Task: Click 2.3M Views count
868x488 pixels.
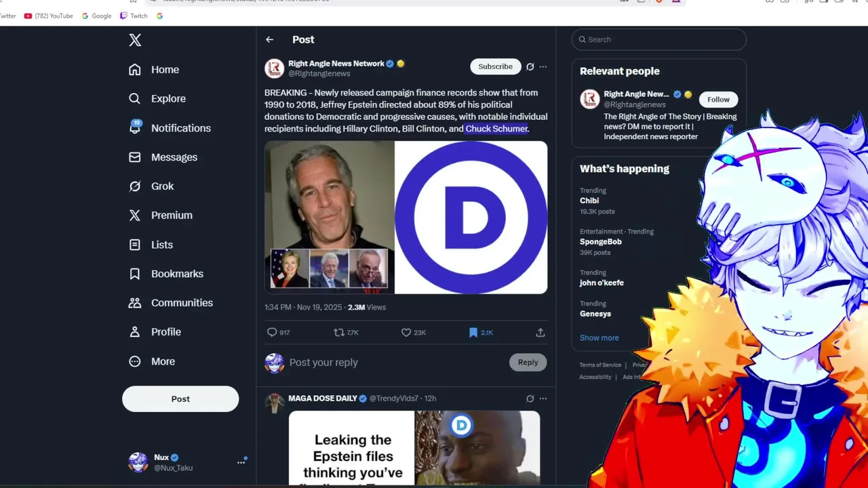Action: coord(367,307)
